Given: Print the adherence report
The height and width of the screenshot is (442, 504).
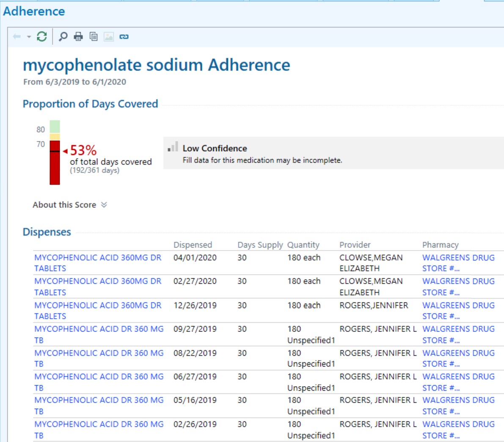Looking at the screenshot, I should point(78,37).
